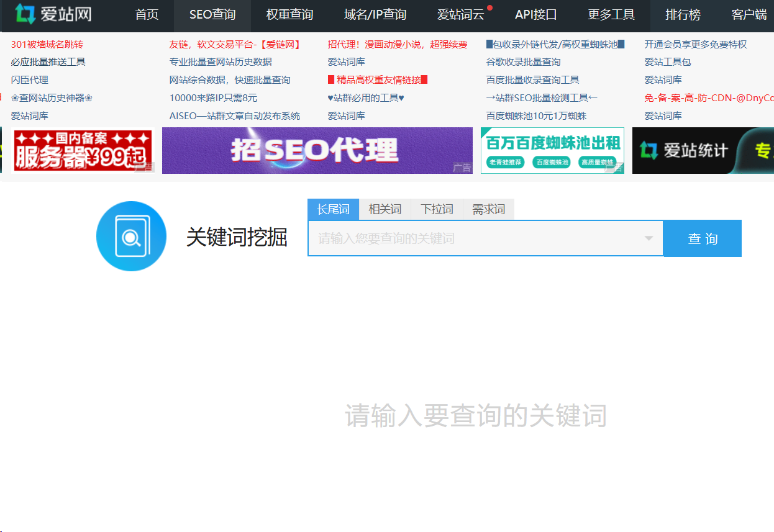774x532 pixels.
Task: Click the 包收录外链代发/高权重蜘蛛池 link
Action: pos(555,44)
